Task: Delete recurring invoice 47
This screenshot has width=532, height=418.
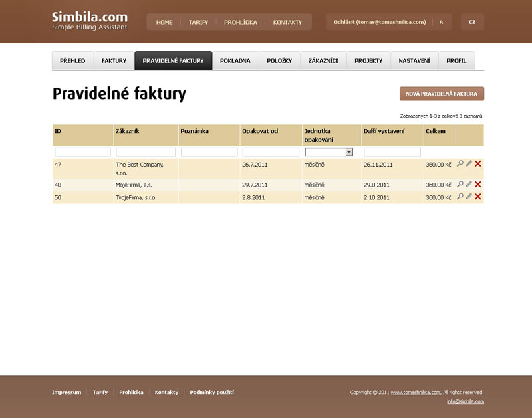Action: [478, 163]
